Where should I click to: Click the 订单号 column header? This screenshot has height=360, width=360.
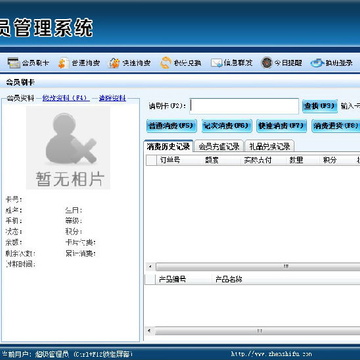(x=179, y=160)
